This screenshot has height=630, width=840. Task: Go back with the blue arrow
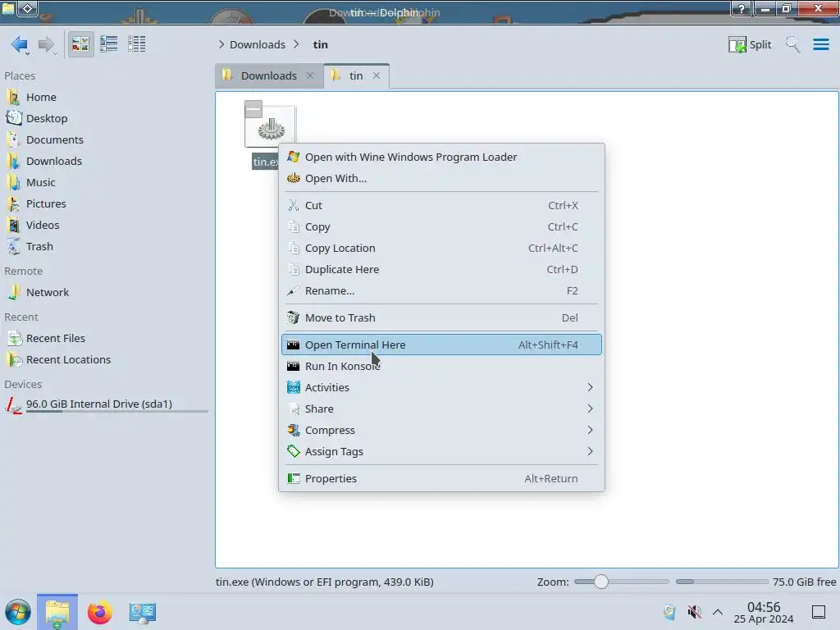[20, 44]
